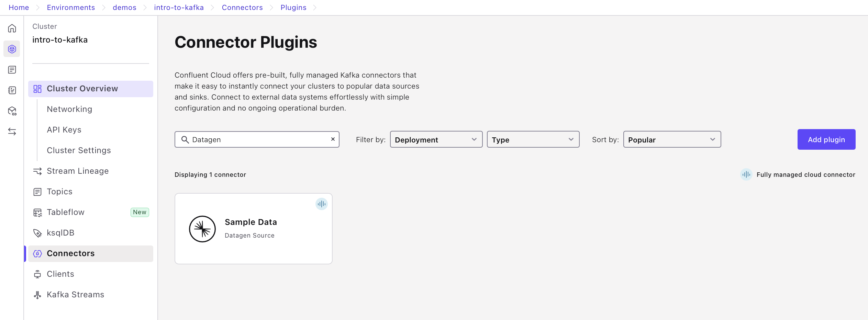Click the intro-to-kafka cluster name in sidebar
868x320 pixels.
click(x=60, y=40)
